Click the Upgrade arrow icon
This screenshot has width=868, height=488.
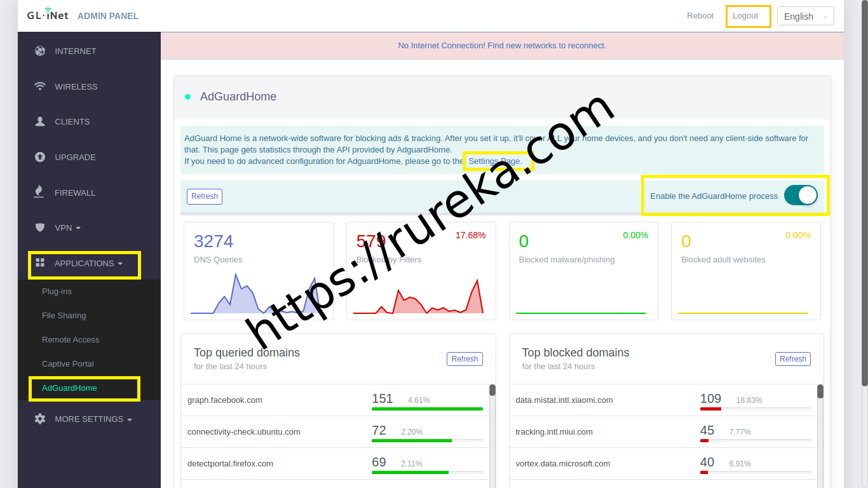click(x=40, y=157)
